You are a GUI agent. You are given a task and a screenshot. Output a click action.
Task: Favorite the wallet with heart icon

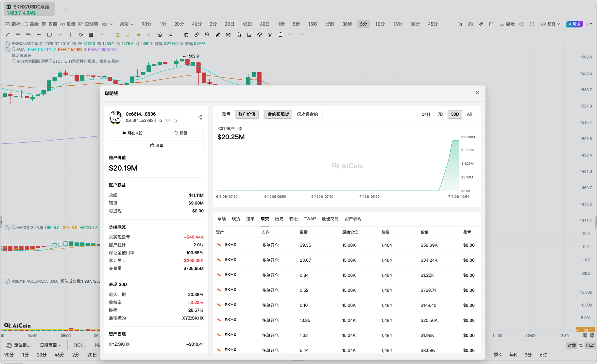168,121
